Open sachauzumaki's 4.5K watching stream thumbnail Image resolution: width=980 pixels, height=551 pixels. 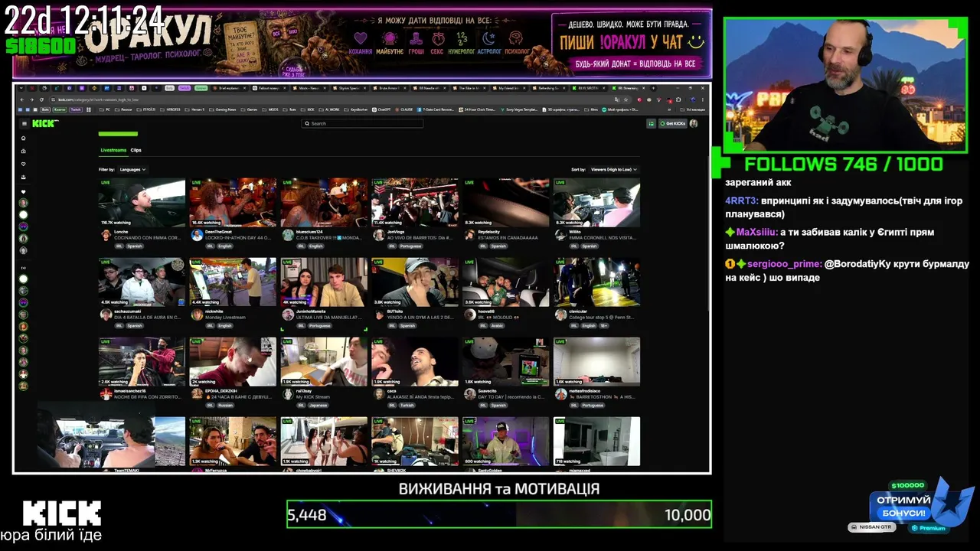(142, 282)
